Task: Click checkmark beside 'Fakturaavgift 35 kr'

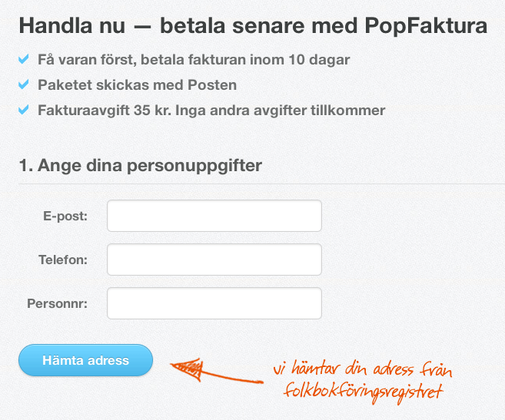Action: click(x=24, y=110)
